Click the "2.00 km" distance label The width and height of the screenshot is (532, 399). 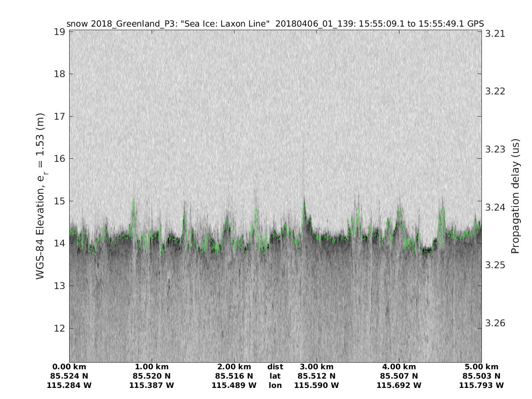pos(234,367)
